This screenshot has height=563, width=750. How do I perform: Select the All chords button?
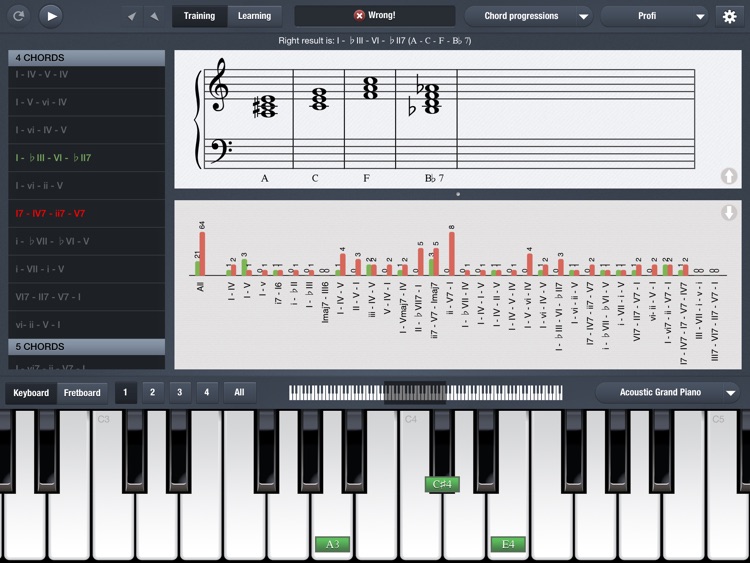(240, 393)
